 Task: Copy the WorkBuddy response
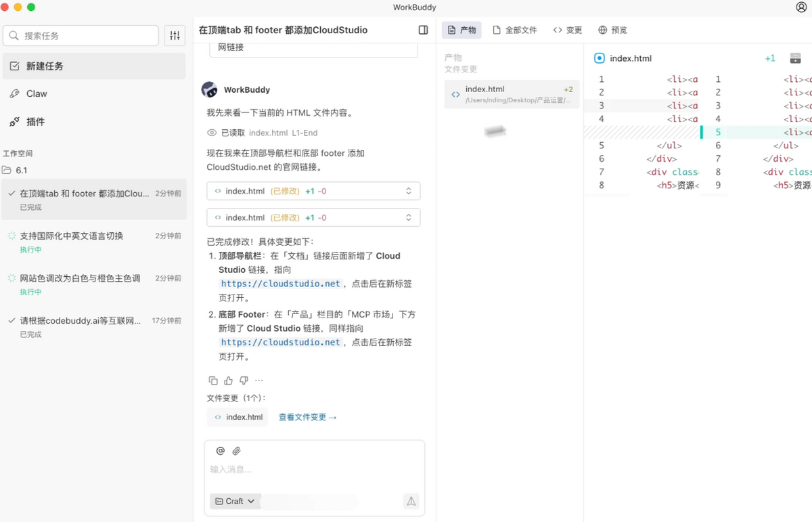(x=213, y=380)
